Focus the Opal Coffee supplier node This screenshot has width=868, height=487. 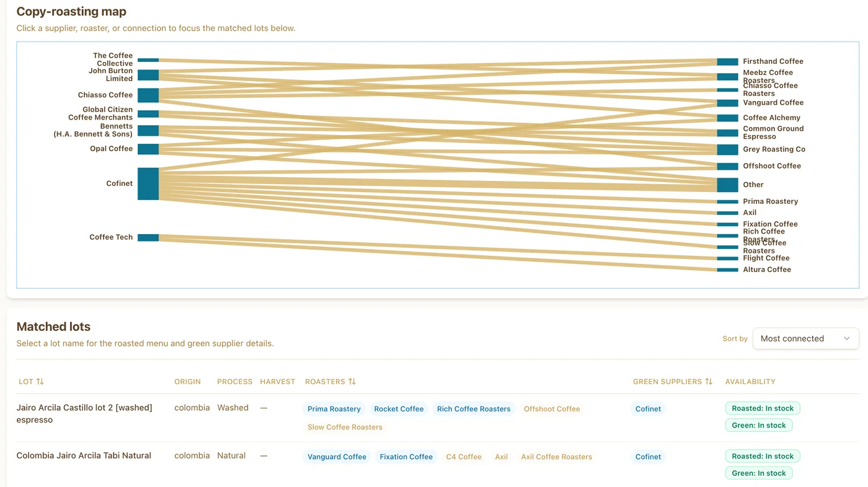coord(148,149)
